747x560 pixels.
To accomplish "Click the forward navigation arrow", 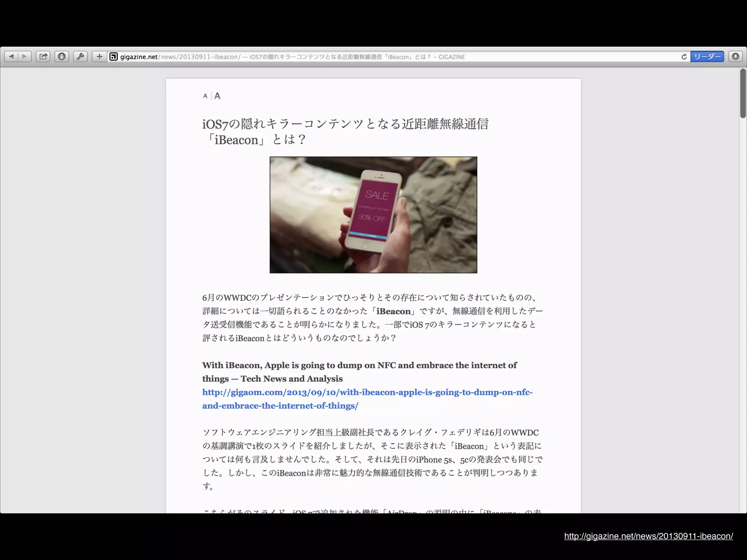I will tap(24, 57).
